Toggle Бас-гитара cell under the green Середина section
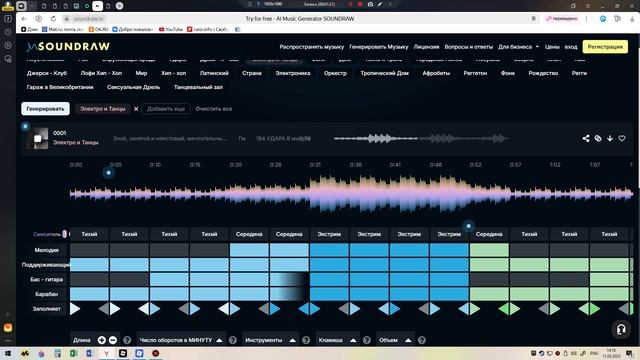This screenshot has height=360, width=640. 489,279
